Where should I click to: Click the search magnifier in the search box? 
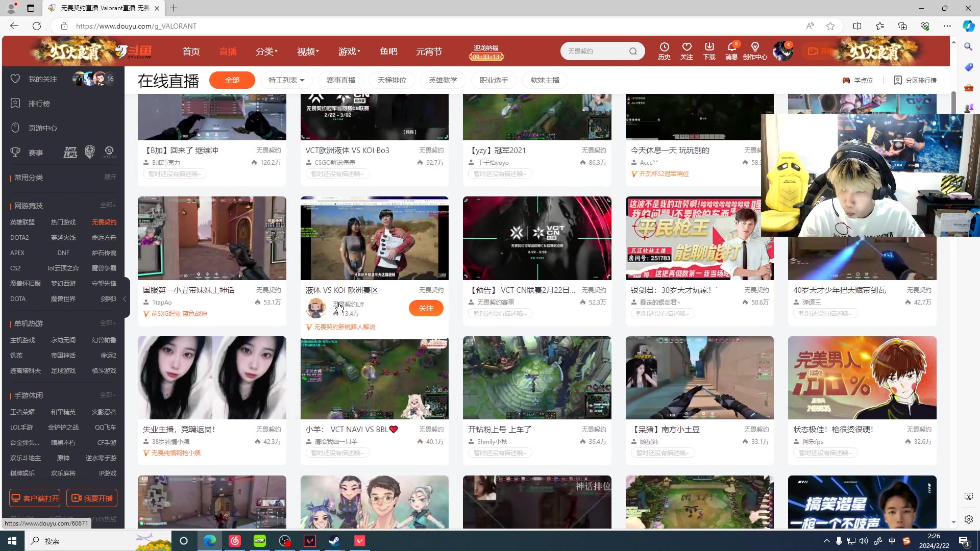pyautogui.click(x=633, y=51)
